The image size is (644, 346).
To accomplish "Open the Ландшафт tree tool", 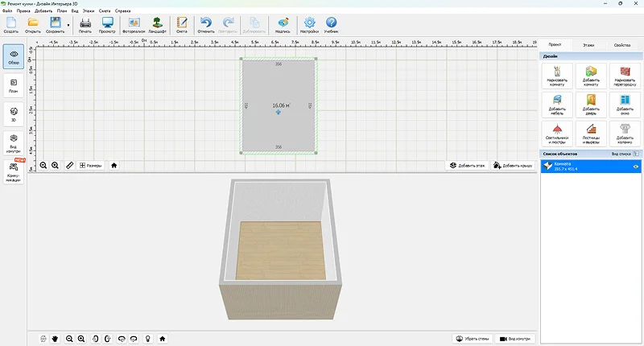I will click(157, 25).
